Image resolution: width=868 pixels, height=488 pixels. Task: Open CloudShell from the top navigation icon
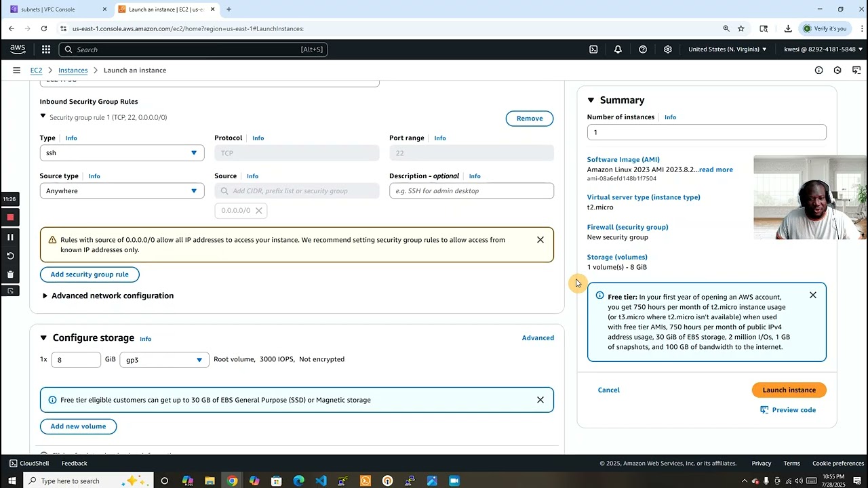tap(593, 49)
